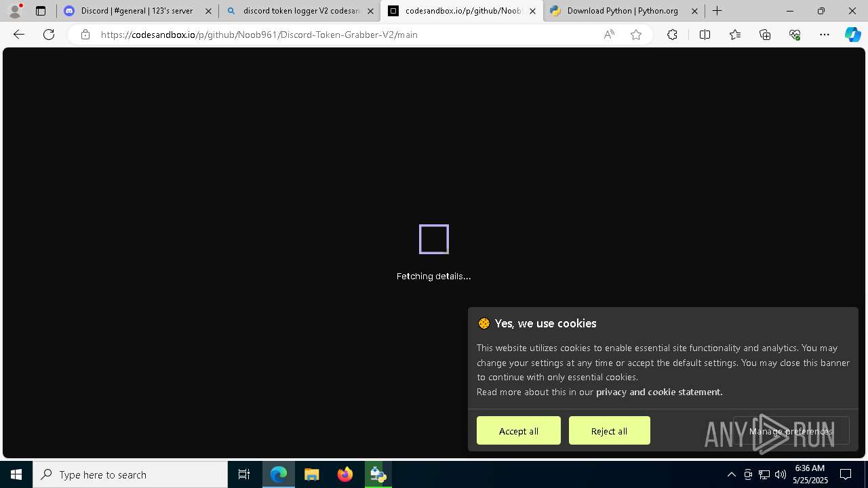Viewport: 868px width, 488px height.
Task: Open Settings and more menu
Action: [x=825, y=35]
